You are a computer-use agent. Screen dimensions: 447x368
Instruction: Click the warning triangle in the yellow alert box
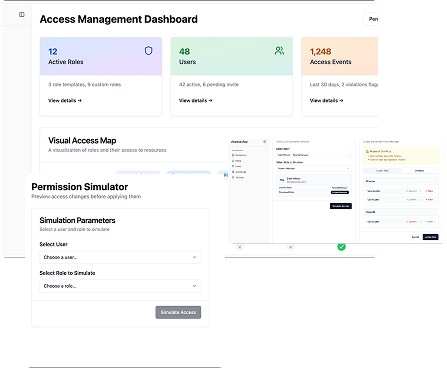click(367, 151)
